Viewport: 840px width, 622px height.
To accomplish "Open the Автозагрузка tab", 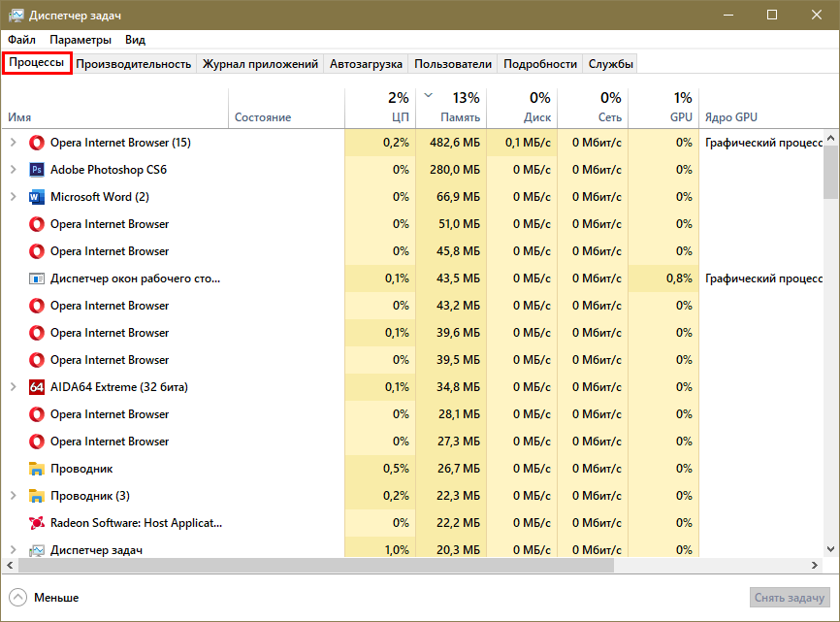I will 365,64.
